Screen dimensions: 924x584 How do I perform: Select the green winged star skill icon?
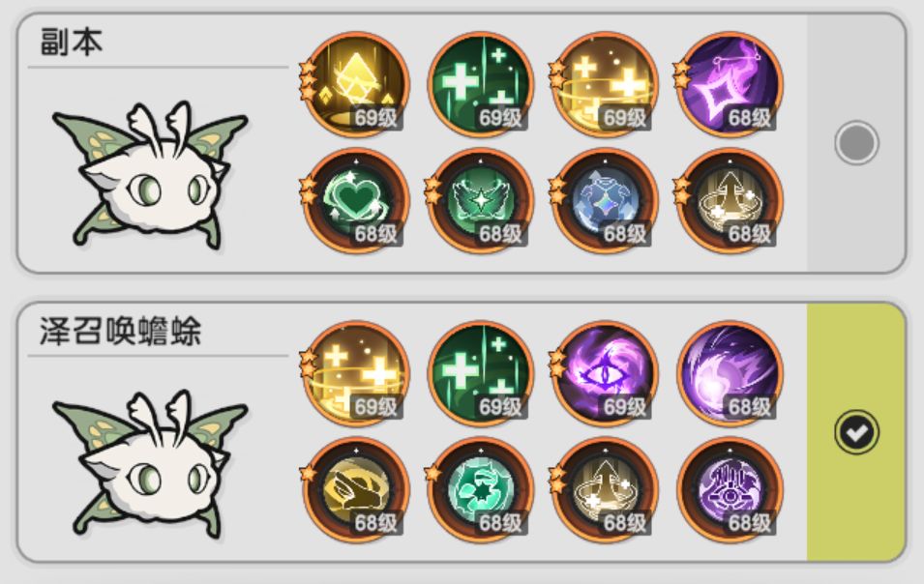481,201
